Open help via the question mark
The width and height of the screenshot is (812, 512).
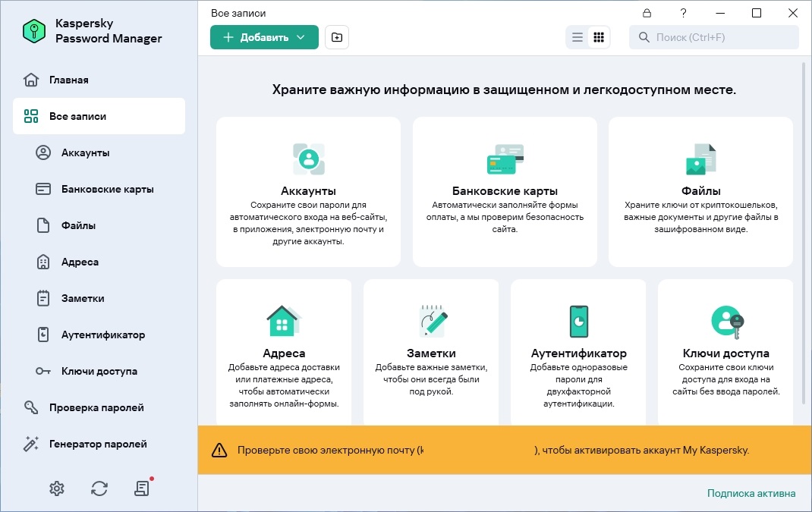(684, 13)
